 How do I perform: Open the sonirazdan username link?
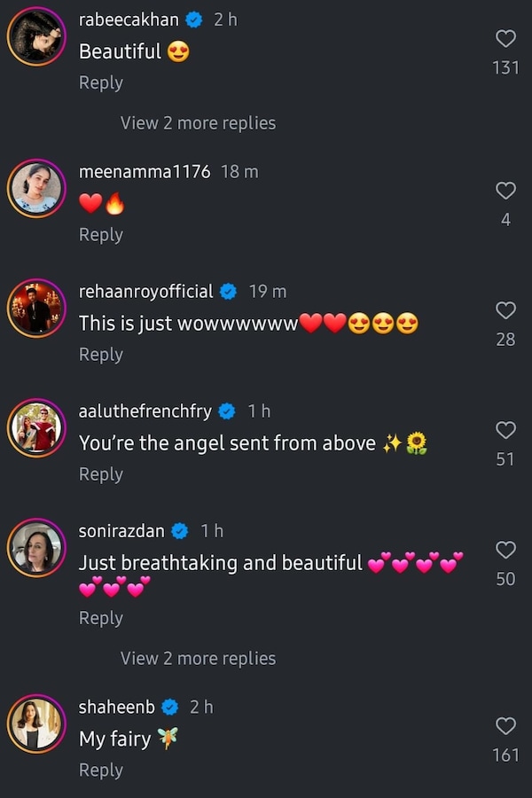[x=121, y=530]
